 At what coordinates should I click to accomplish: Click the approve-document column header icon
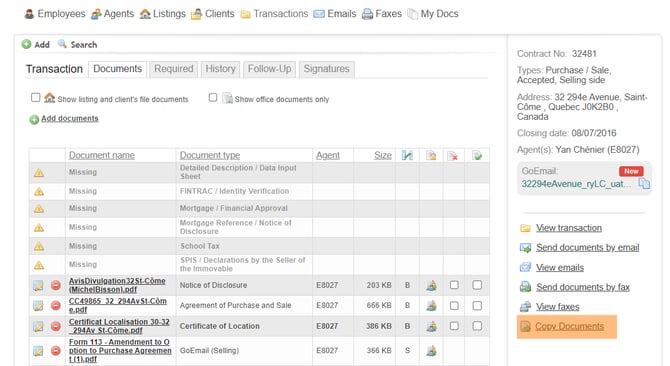[477, 155]
